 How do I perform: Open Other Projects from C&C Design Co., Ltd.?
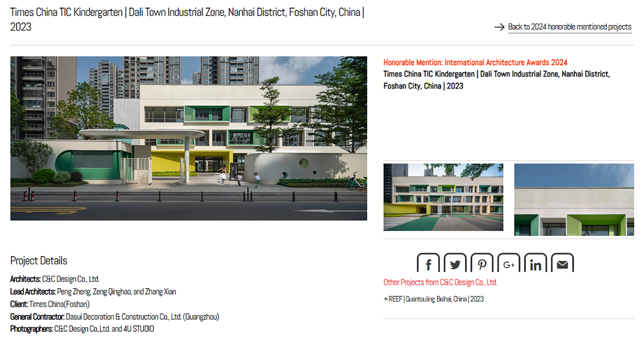[440, 282]
